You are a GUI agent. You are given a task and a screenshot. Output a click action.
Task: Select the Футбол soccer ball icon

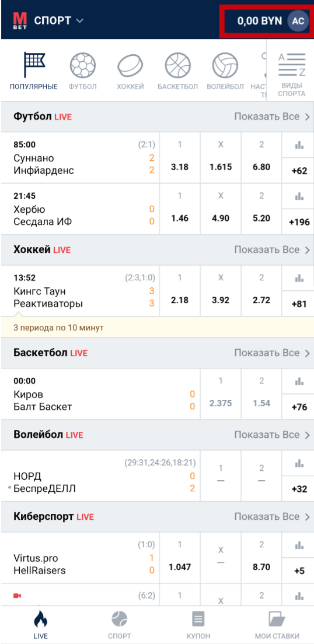coord(83,65)
